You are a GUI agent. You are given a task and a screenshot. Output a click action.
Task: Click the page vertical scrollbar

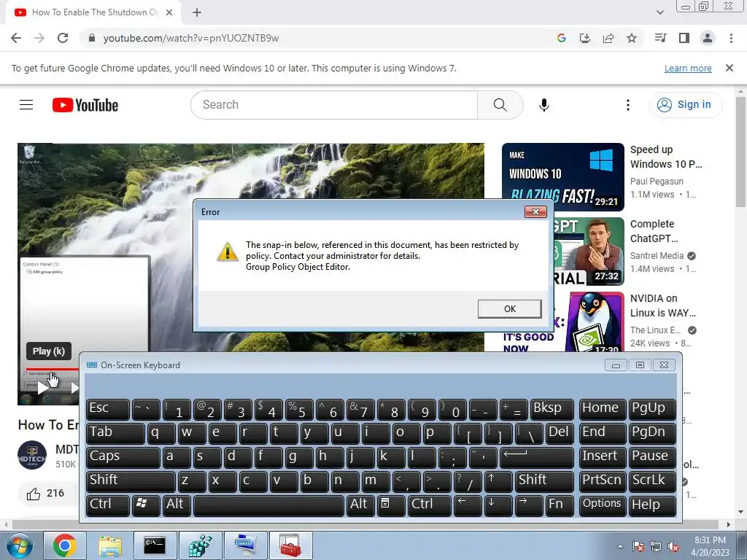coord(740,152)
